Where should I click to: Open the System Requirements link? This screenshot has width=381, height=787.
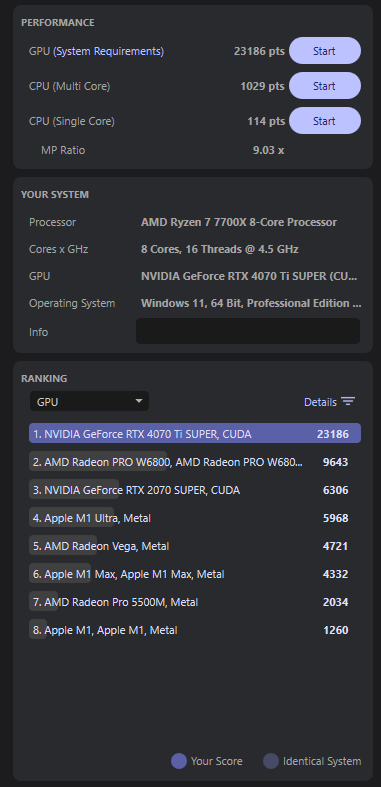tap(108, 51)
